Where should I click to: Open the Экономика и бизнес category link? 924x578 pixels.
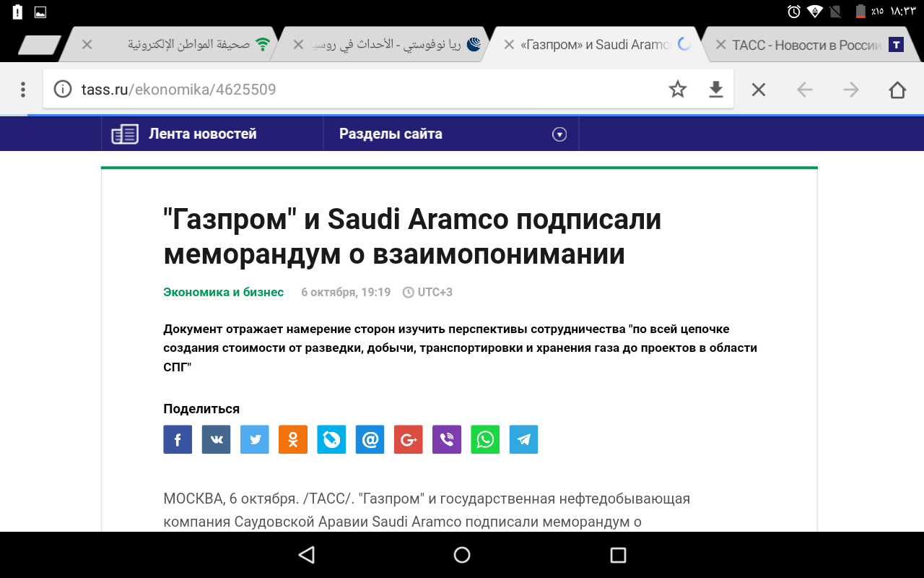pyautogui.click(x=224, y=292)
